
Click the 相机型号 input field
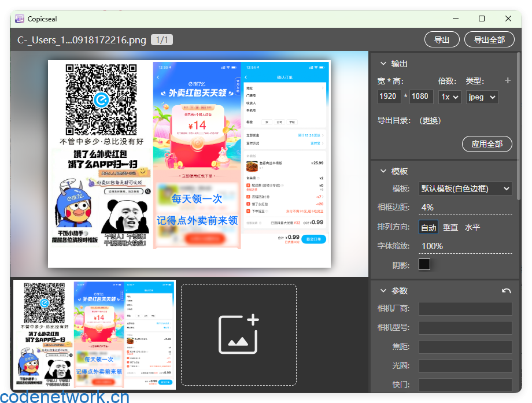tap(465, 328)
